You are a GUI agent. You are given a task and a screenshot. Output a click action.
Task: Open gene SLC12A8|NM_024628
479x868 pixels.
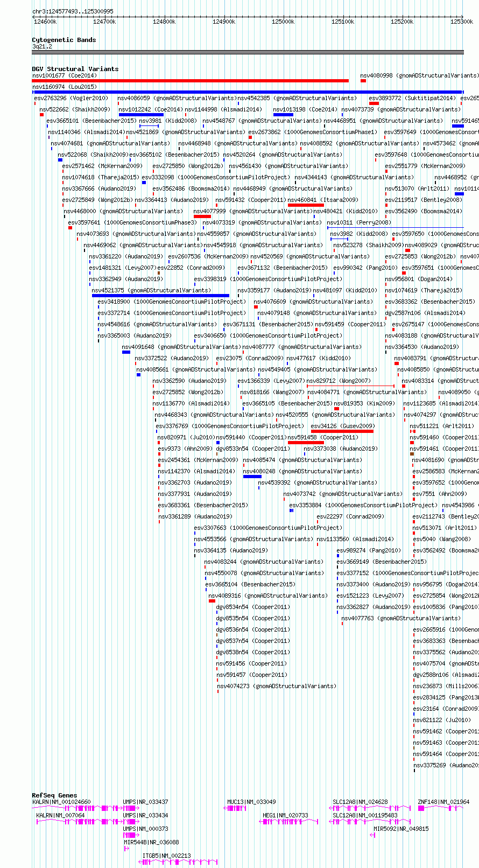(x=360, y=802)
